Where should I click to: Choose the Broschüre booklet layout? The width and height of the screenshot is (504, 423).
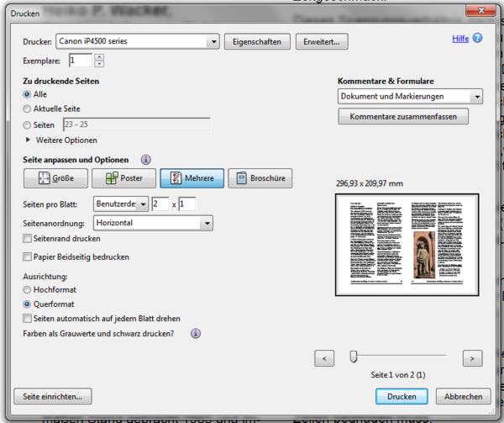click(262, 178)
